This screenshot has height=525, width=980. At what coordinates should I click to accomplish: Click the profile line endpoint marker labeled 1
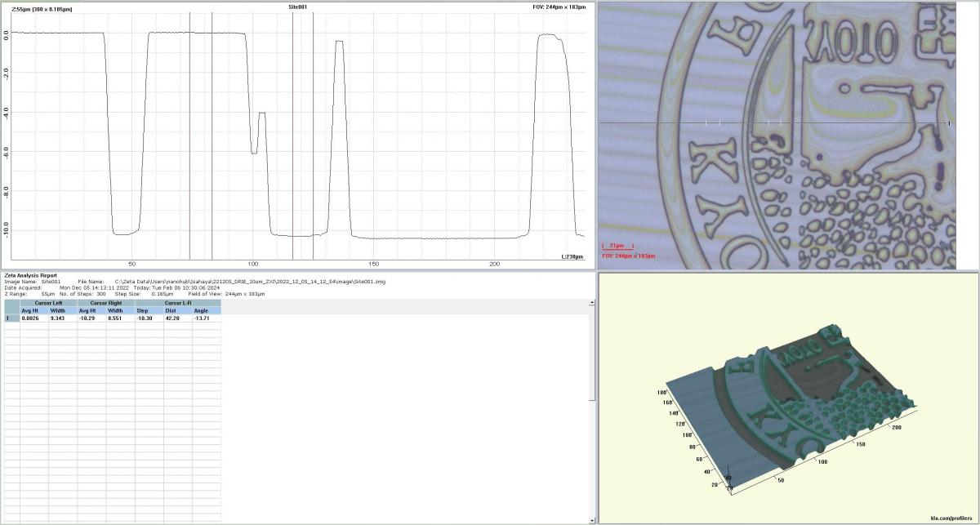tap(949, 122)
